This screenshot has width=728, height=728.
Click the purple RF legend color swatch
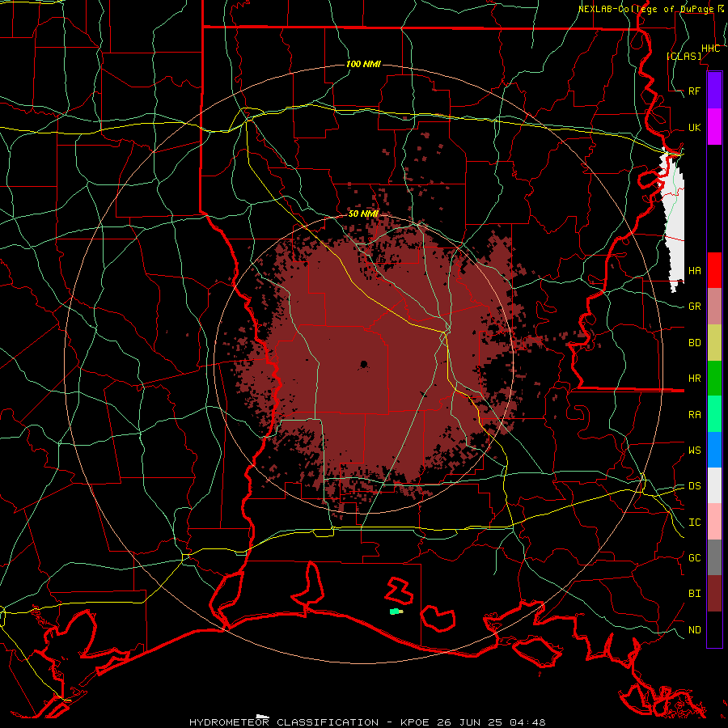714,91
